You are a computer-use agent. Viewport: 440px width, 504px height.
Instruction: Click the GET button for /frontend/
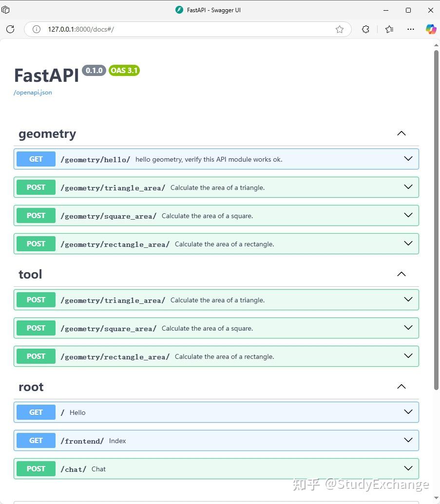[36, 441]
